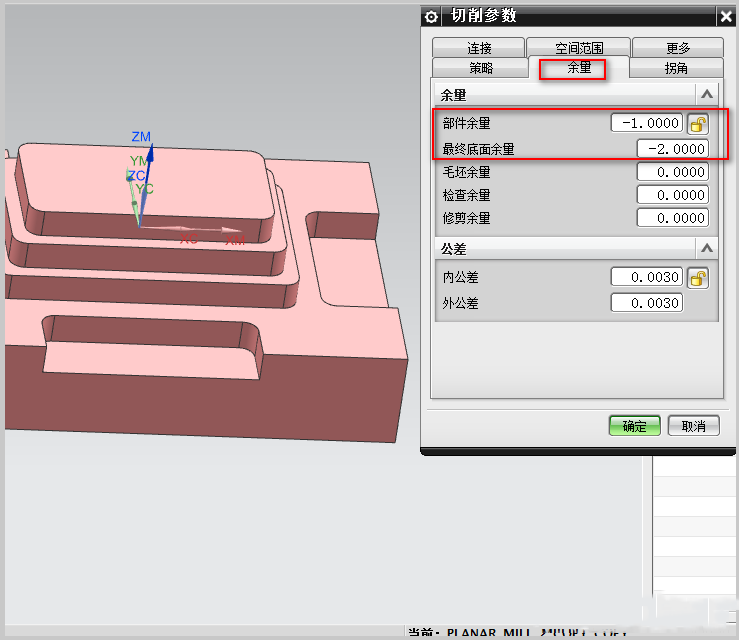Viewport: 739px width, 640px height.
Task: Click the 部件余量 value field
Action: click(x=647, y=124)
